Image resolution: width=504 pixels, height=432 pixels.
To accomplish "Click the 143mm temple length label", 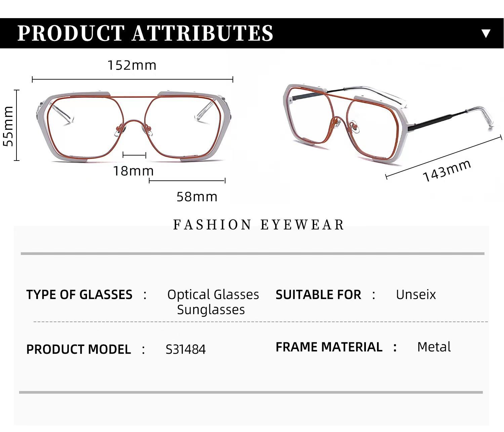I will click(x=447, y=171).
